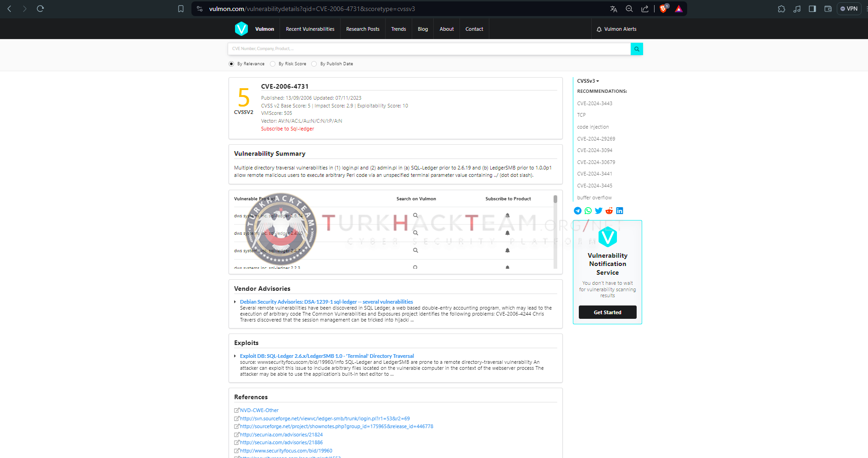Screen dimensions: 868x458
Task: Click the cyan search button
Action: (x=637, y=49)
